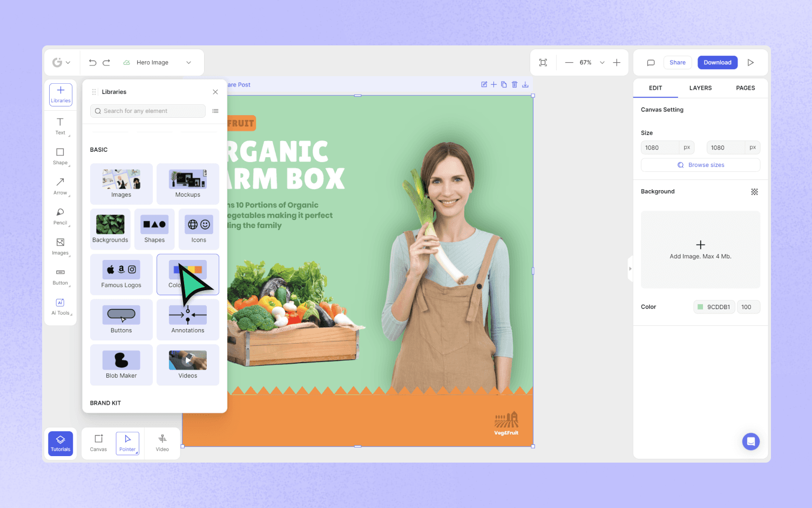Delete the page with trash icon

515,84
